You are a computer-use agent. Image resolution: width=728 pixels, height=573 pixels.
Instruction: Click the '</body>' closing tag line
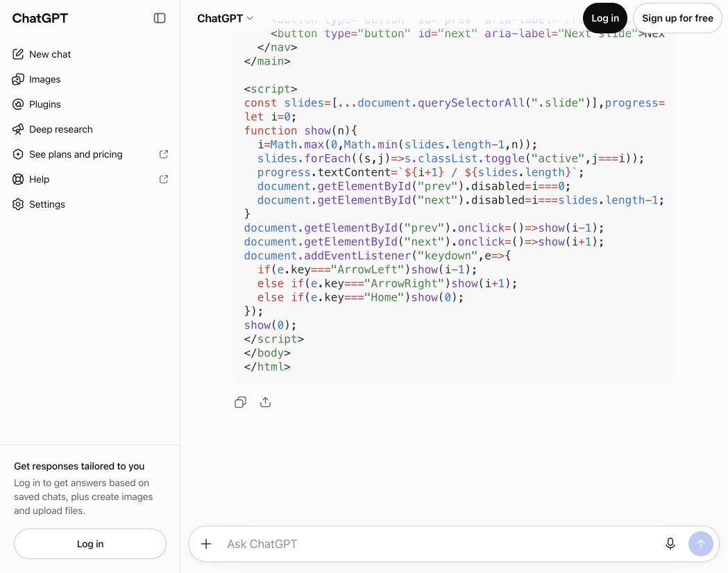267,353
